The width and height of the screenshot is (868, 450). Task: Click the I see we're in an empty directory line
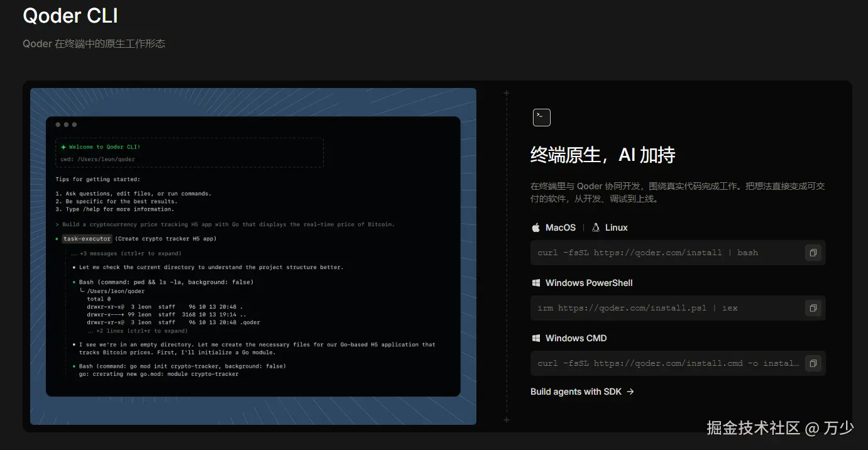click(254, 348)
